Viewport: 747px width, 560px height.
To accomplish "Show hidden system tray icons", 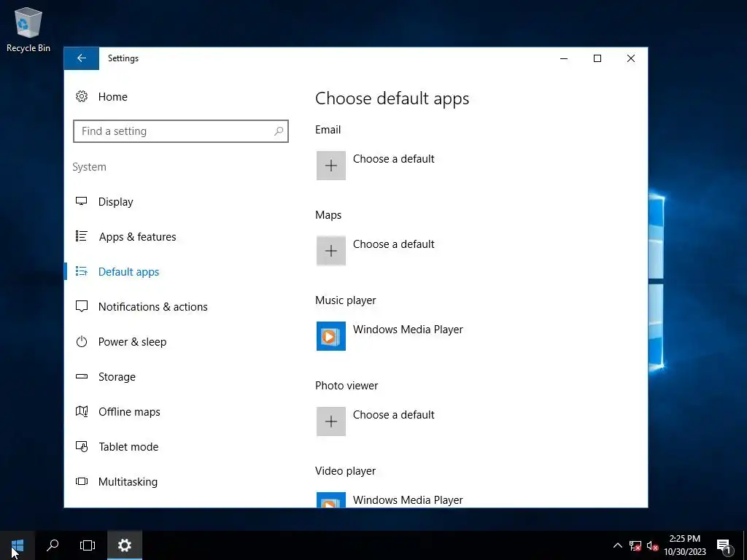I will pos(617,545).
